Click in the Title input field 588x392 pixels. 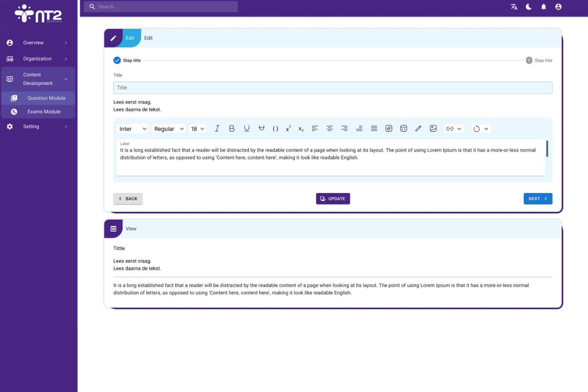coord(333,88)
